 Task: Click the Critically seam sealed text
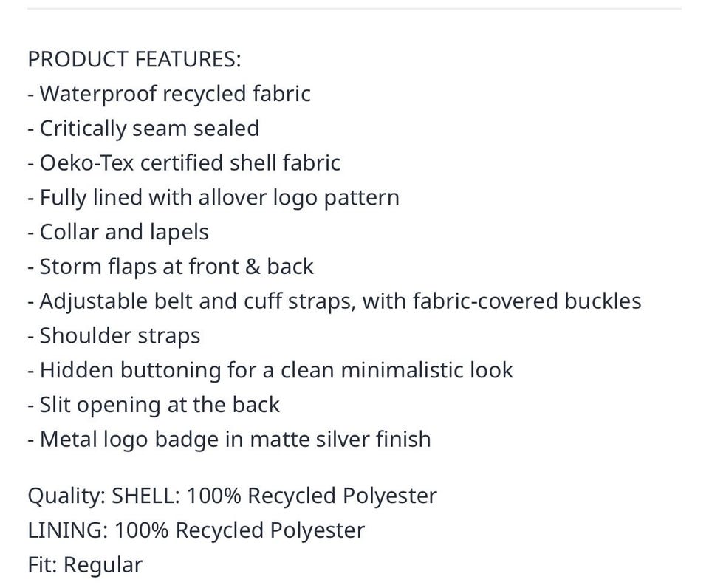coord(143,129)
